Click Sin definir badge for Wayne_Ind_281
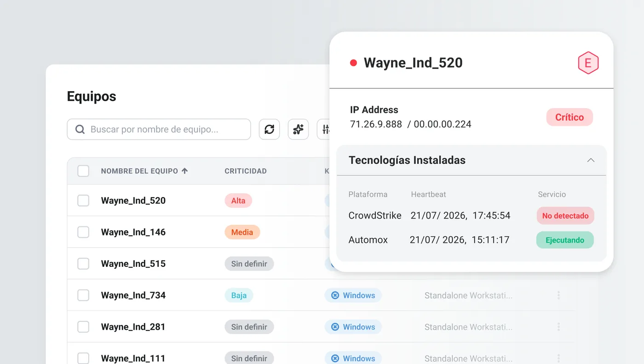 click(x=249, y=327)
